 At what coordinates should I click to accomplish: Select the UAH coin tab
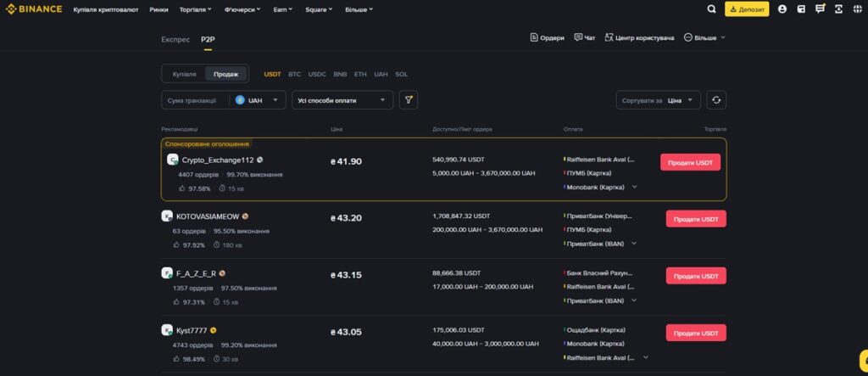point(381,74)
